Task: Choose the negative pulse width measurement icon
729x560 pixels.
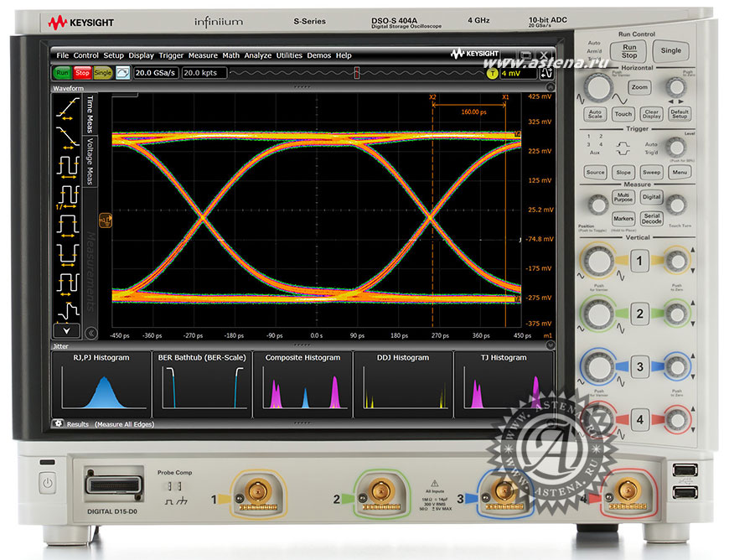Action: 68,254
